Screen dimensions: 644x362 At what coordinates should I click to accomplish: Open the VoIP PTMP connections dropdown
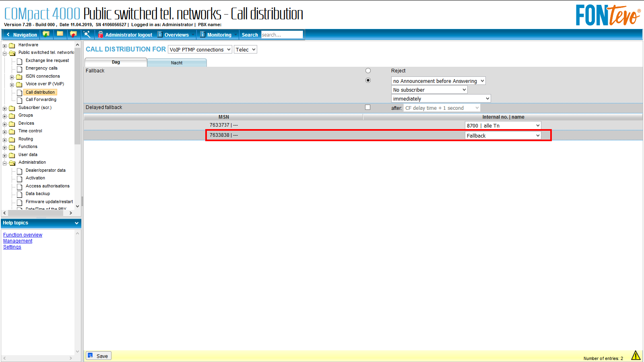coord(200,49)
